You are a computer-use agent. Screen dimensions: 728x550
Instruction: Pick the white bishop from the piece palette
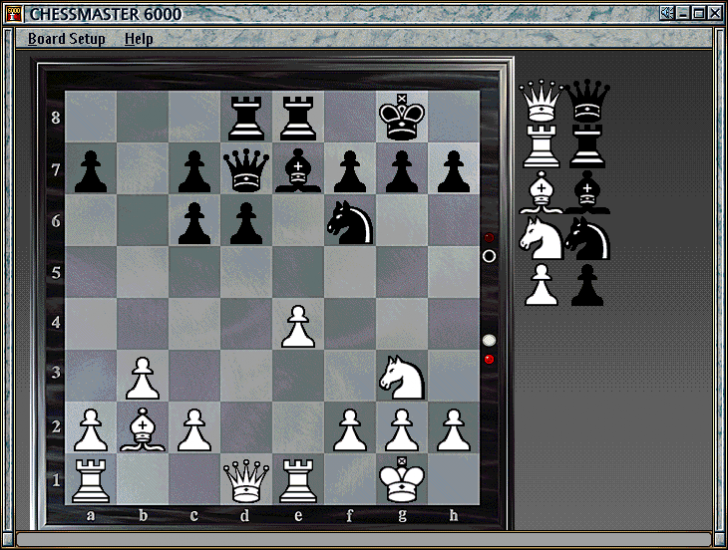click(x=541, y=192)
